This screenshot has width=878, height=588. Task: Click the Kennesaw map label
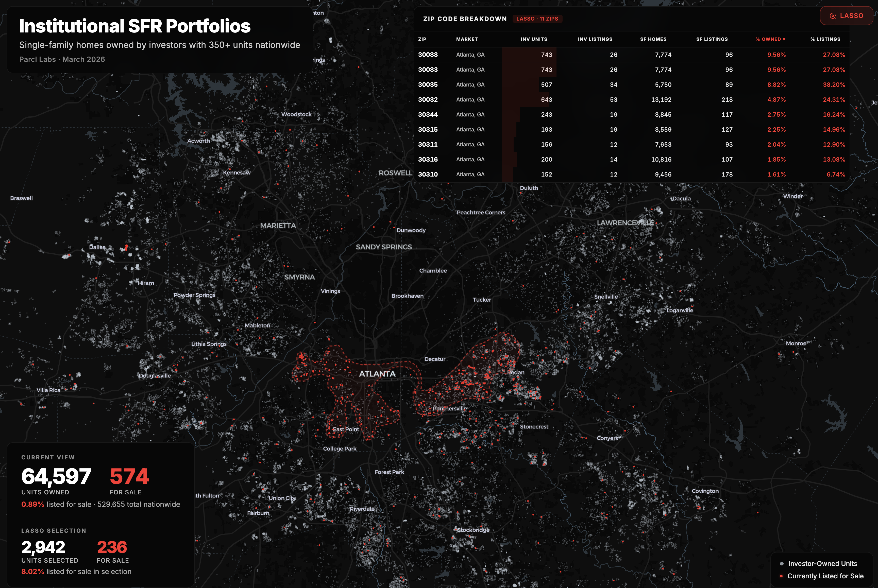[237, 172]
